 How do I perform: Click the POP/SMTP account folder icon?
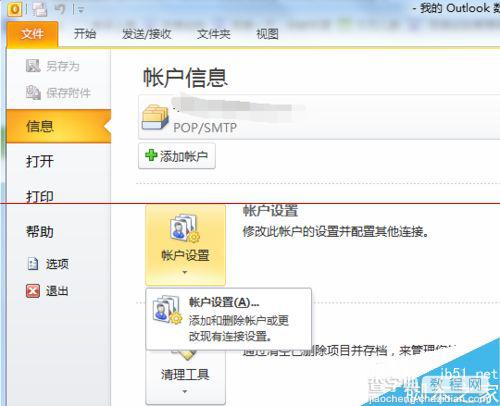click(155, 117)
